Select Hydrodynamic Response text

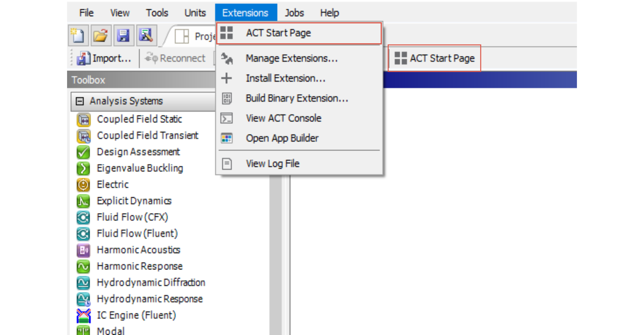click(150, 299)
